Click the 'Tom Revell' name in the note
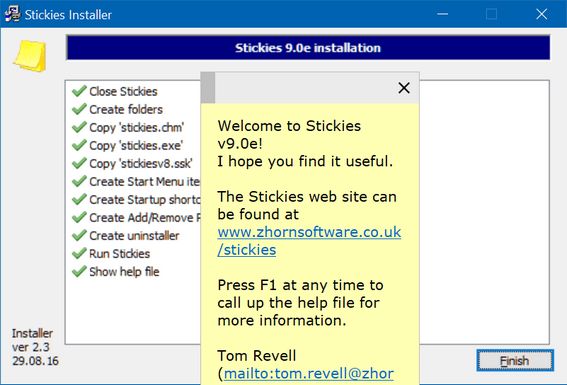The image size is (567, 385). point(257,356)
